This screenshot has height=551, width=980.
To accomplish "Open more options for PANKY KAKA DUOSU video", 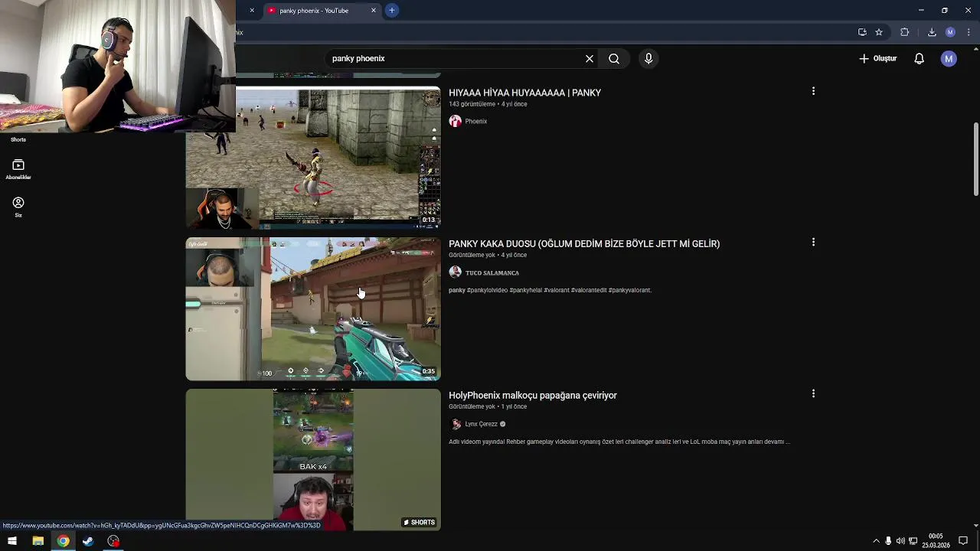I will coord(813,243).
